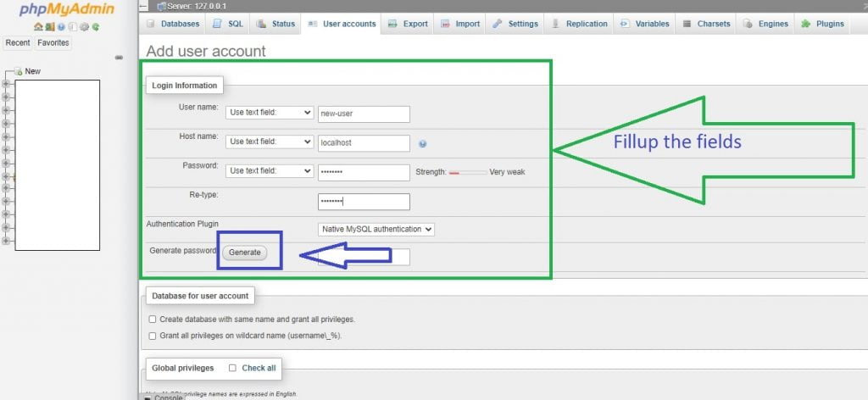Check 'Grant all privileges on wildcard name'
The height and width of the screenshot is (400, 868).
click(x=153, y=336)
